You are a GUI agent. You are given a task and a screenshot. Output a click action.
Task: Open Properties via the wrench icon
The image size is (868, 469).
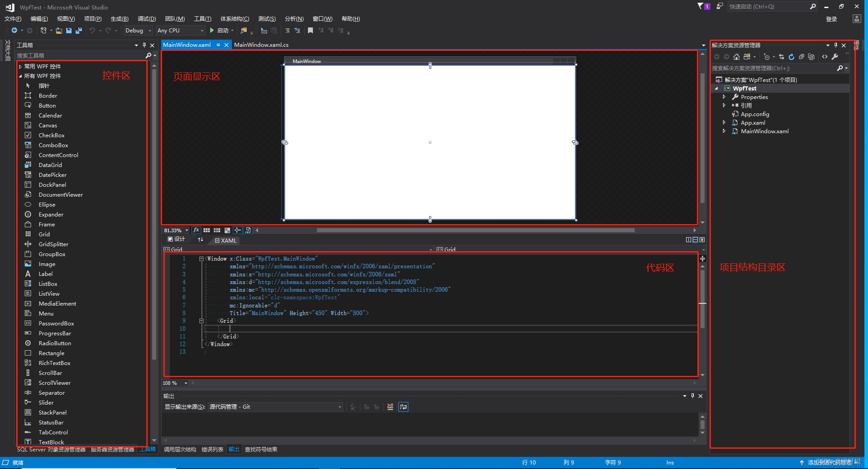tap(835, 57)
